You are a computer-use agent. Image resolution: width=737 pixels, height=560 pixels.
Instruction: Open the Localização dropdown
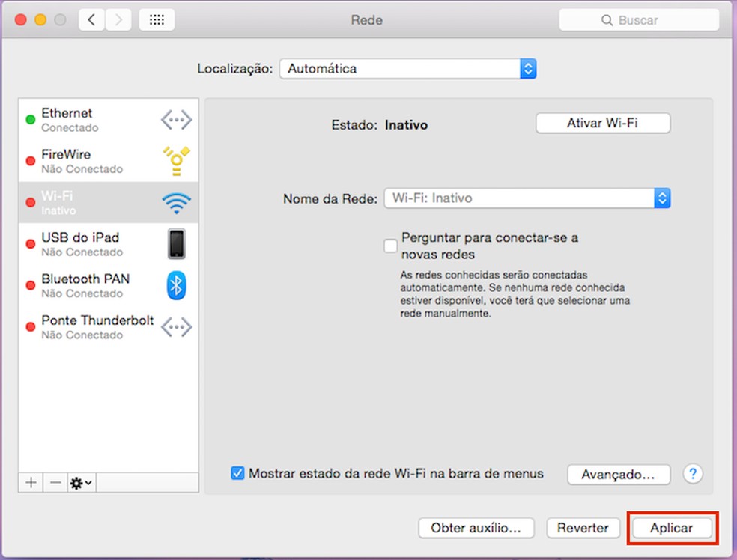click(x=408, y=69)
